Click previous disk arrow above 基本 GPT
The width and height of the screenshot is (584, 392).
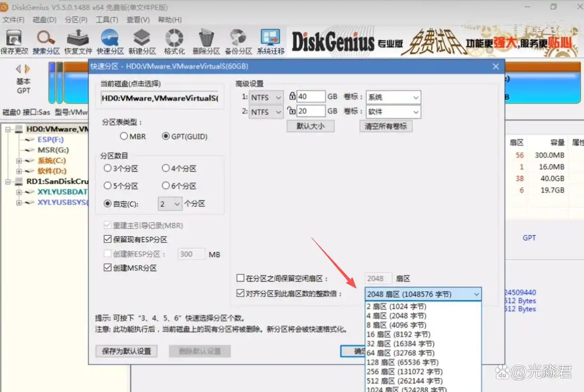[19, 69]
